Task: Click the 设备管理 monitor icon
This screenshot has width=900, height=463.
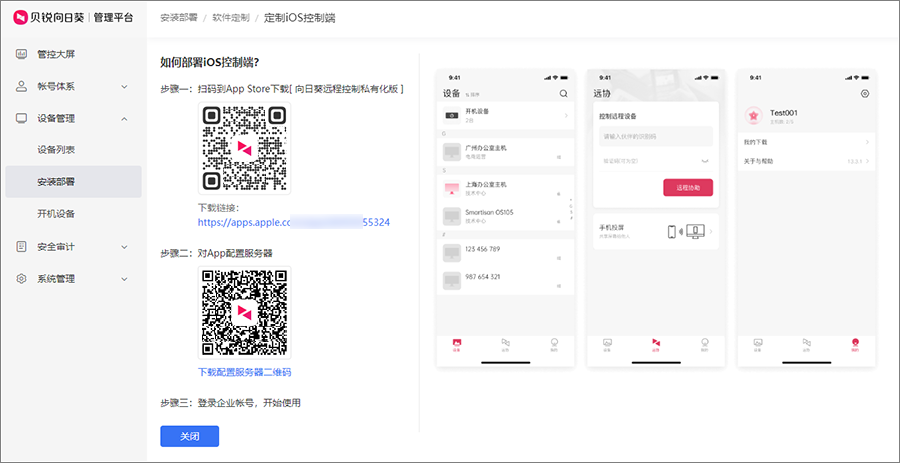Action: [21, 119]
